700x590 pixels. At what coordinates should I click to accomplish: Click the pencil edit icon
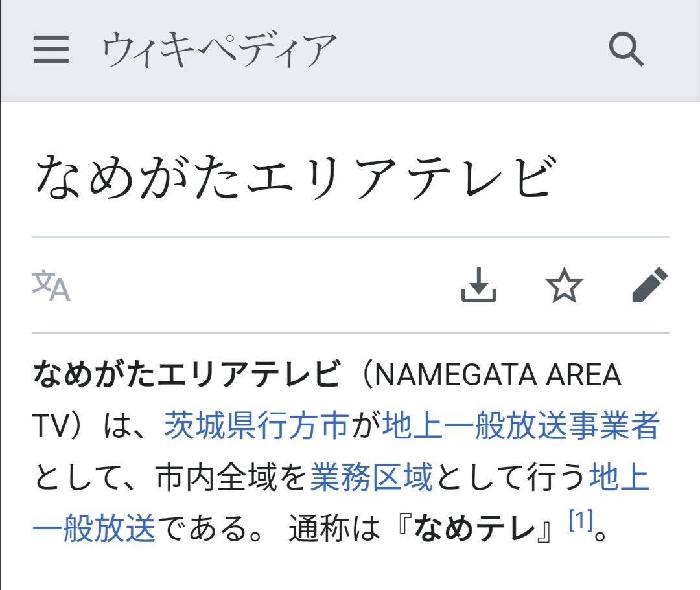point(649,286)
